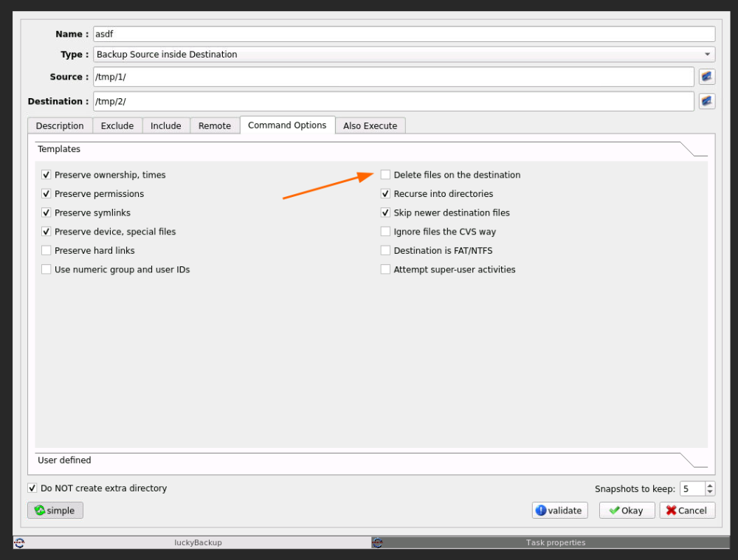Screen dimensions: 738x560
Task: Open the Also Execute tab
Action: click(x=370, y=125)
